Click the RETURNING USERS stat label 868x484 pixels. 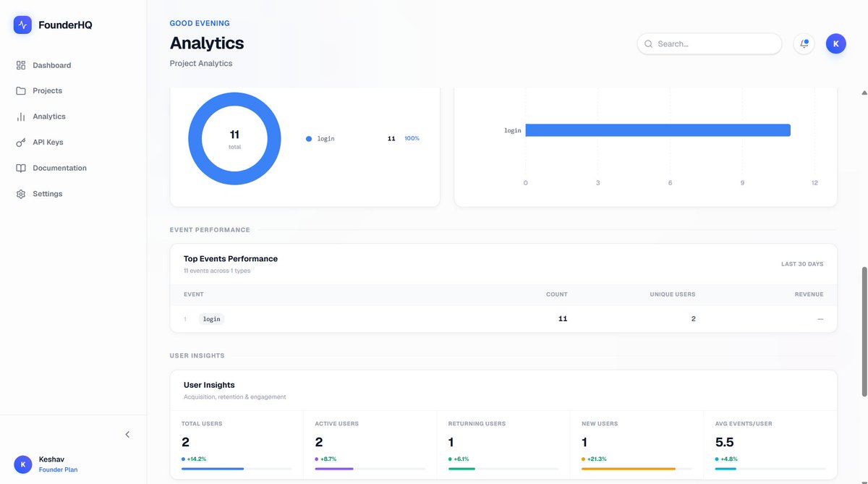pos(477,424)
